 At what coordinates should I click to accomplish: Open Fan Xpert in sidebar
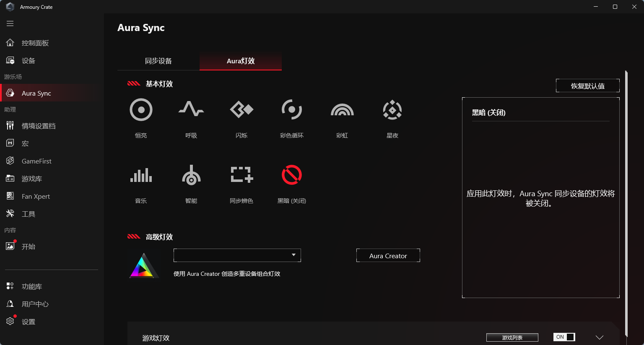(x=52, y=196)
